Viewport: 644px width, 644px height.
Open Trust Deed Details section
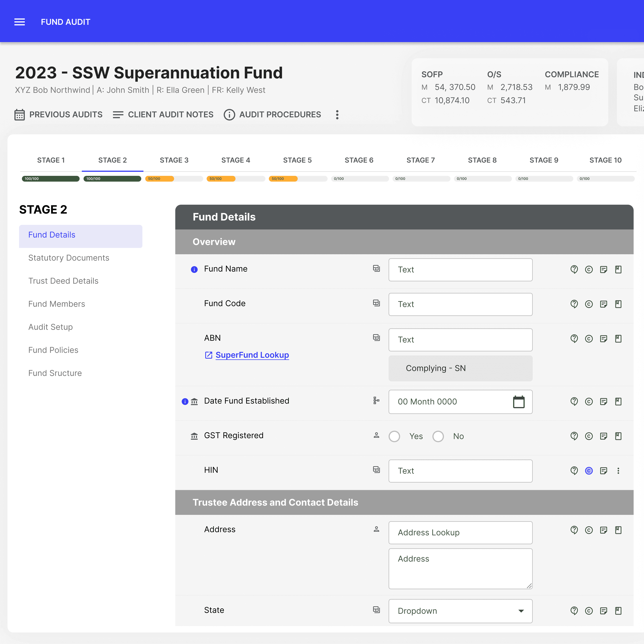click(x=63, y=281)
